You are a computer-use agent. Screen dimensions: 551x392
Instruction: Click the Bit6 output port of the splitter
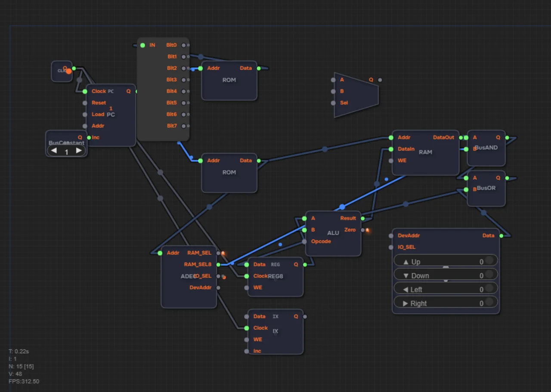click(x=184, y=114)
